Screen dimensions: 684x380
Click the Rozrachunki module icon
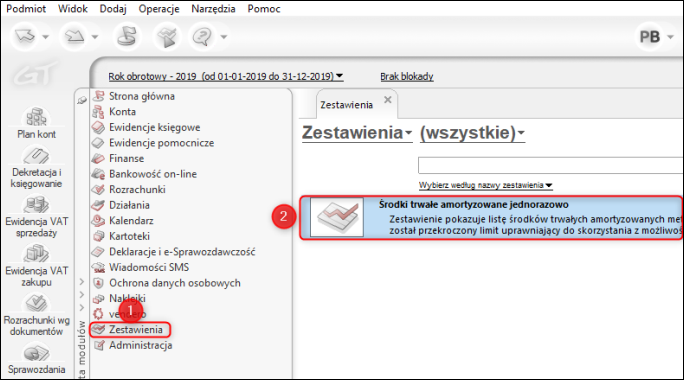[98, 190]
